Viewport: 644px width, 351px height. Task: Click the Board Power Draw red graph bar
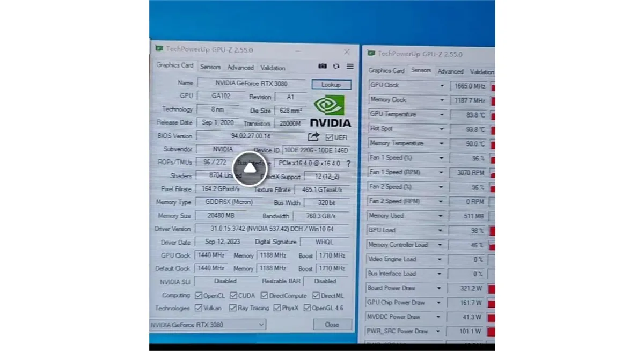pos(493,289)
